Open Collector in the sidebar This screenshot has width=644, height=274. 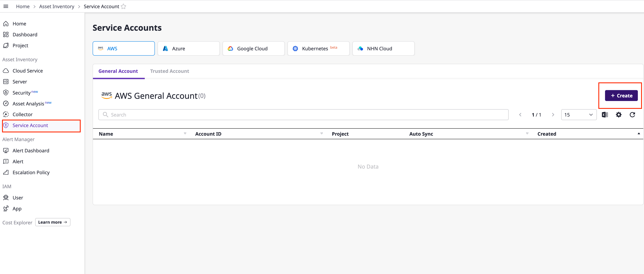(23, 114)
